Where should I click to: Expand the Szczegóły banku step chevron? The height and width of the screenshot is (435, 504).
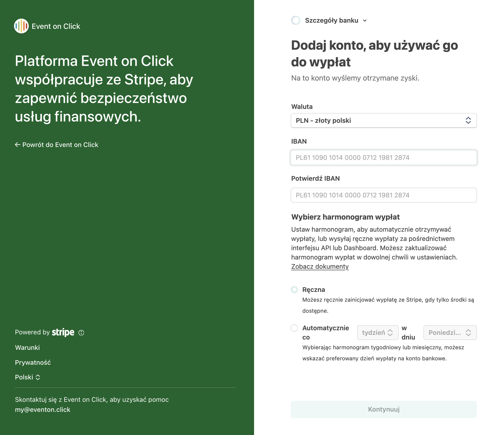(x=365, y=21)
